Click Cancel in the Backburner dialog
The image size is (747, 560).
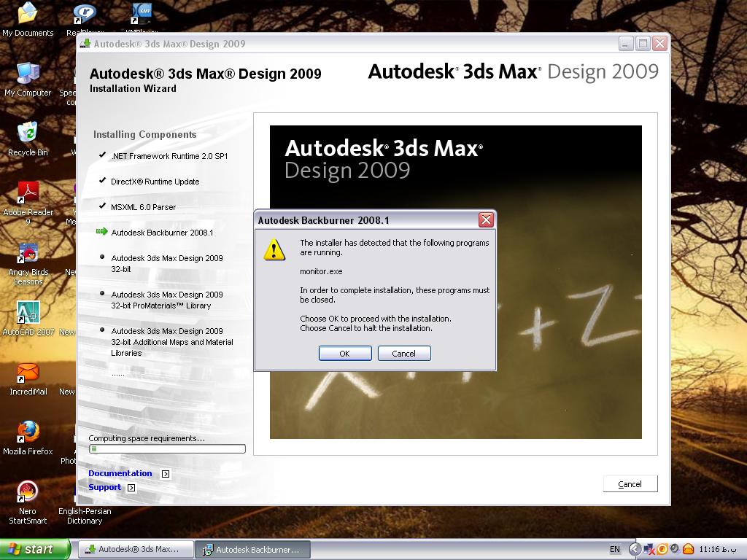point(404,354)
